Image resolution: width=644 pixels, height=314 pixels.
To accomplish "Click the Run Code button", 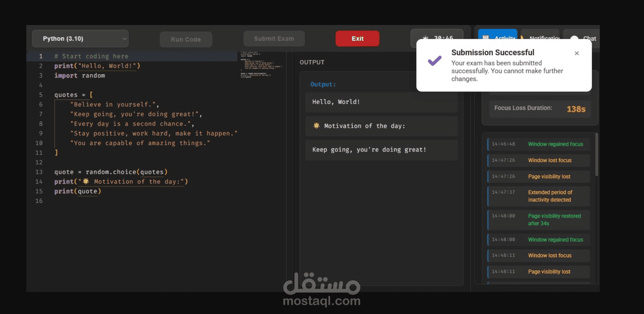I will (x=186, y=39).
